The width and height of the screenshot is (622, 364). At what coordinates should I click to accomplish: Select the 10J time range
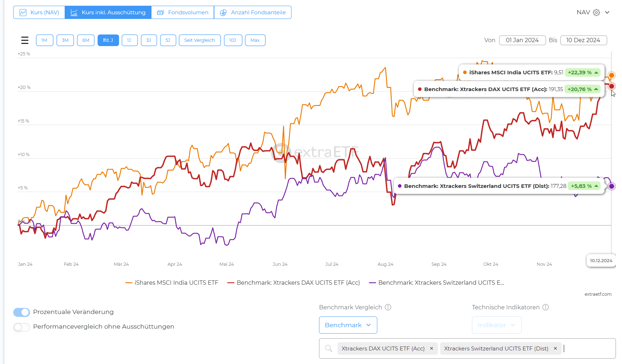tap(233, 40)
